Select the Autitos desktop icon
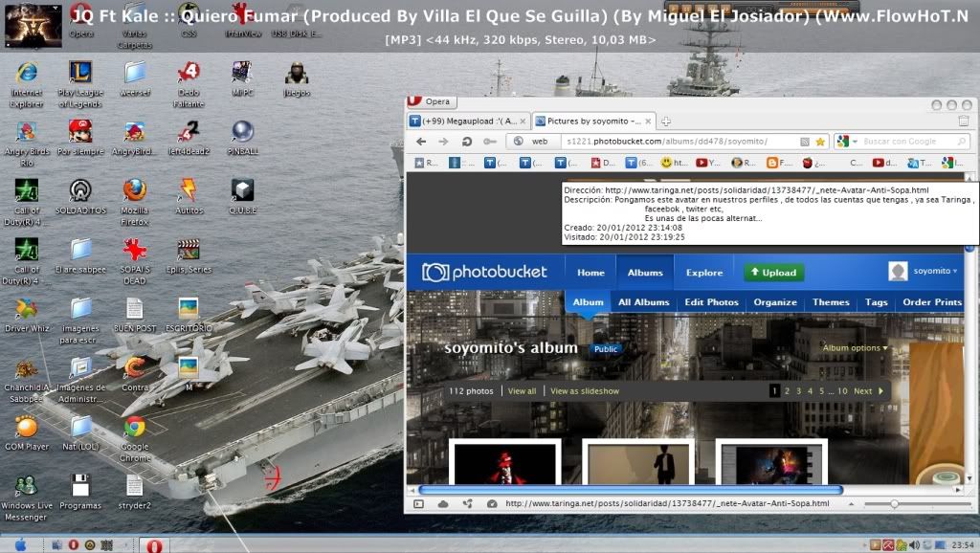 point(189,196)
